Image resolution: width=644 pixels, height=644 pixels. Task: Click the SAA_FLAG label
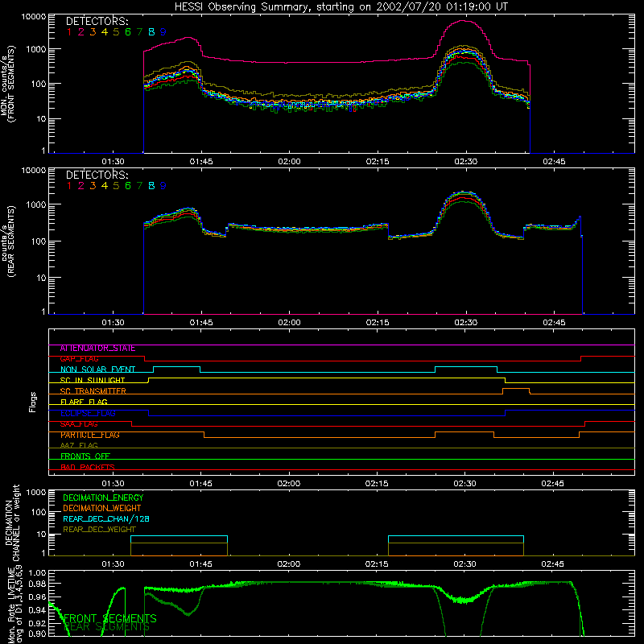coord(79,424)
